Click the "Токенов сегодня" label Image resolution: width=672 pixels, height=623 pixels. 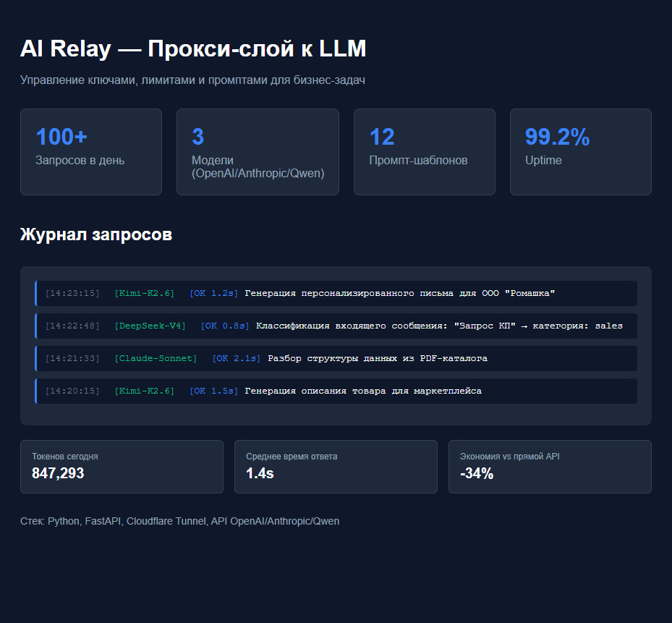[x=65, y=457]
